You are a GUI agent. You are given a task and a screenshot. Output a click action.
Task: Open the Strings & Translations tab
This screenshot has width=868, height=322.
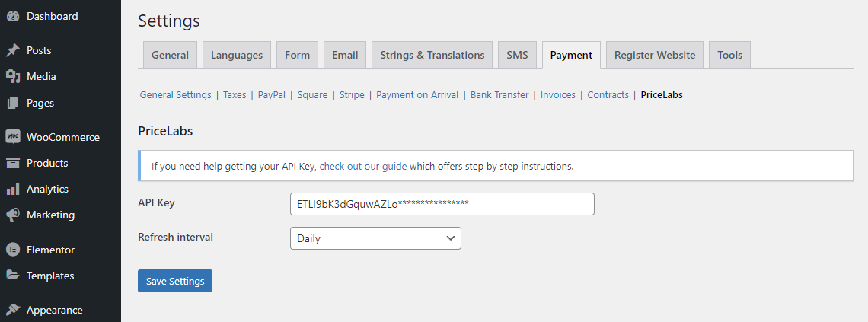pos(432,55)
